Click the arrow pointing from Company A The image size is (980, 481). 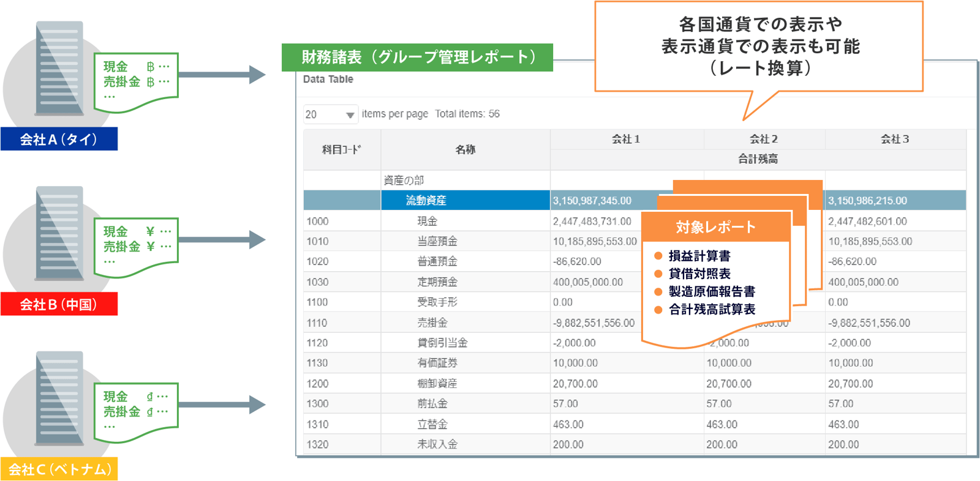pos(223,75)
